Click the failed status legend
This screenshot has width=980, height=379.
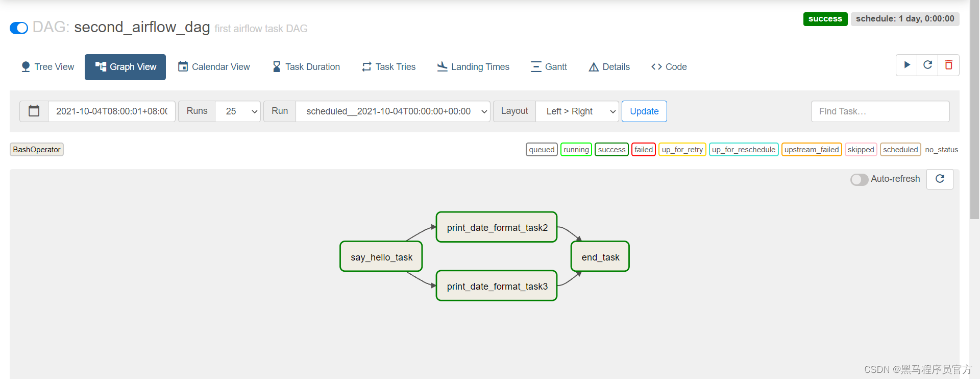pyautogui.click(x=644, y=150)
